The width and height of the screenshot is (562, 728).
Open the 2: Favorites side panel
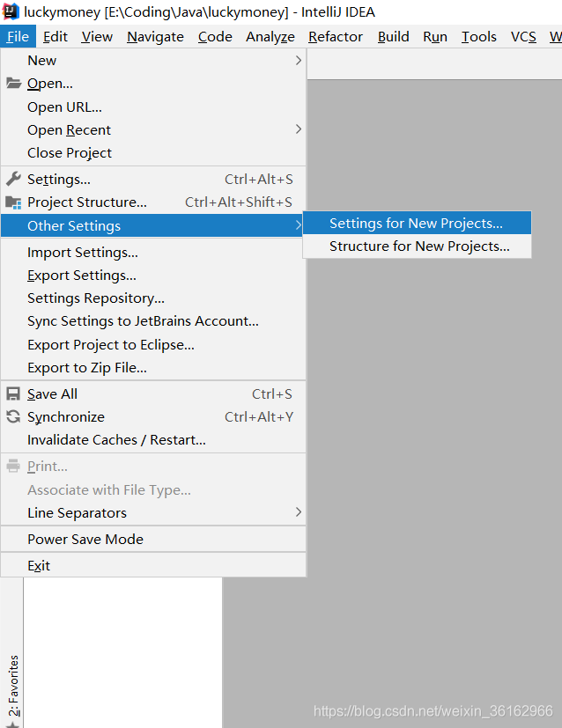coord(13,687)
